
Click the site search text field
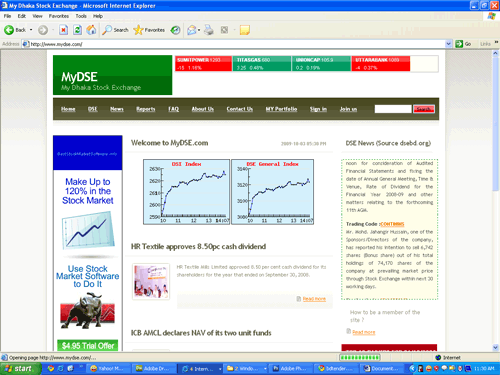point(393,109)
